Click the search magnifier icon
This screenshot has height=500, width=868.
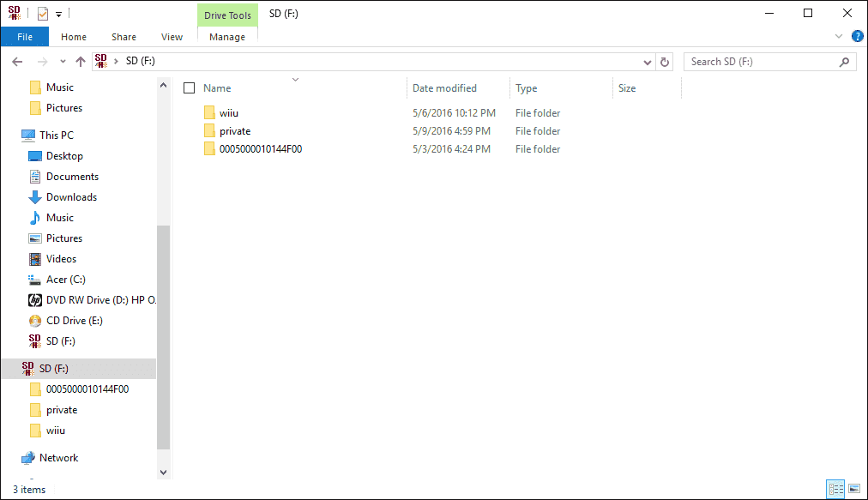[x=844, y=62]
